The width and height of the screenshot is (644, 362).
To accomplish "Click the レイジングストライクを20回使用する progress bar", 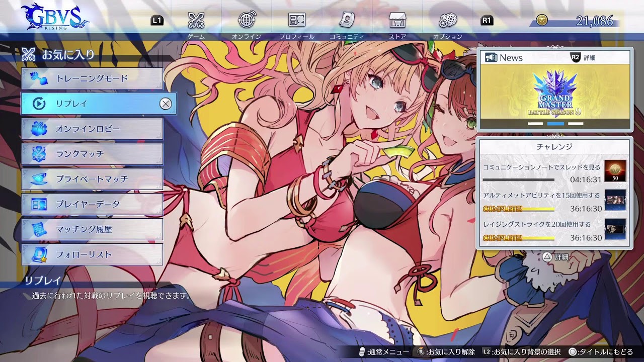I will (x=518, y=238).
